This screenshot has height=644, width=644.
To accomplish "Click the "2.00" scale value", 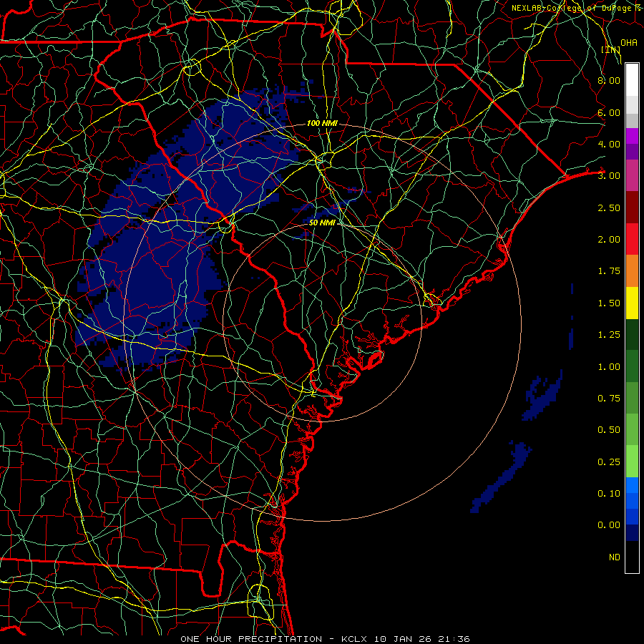I will point(609,240).
